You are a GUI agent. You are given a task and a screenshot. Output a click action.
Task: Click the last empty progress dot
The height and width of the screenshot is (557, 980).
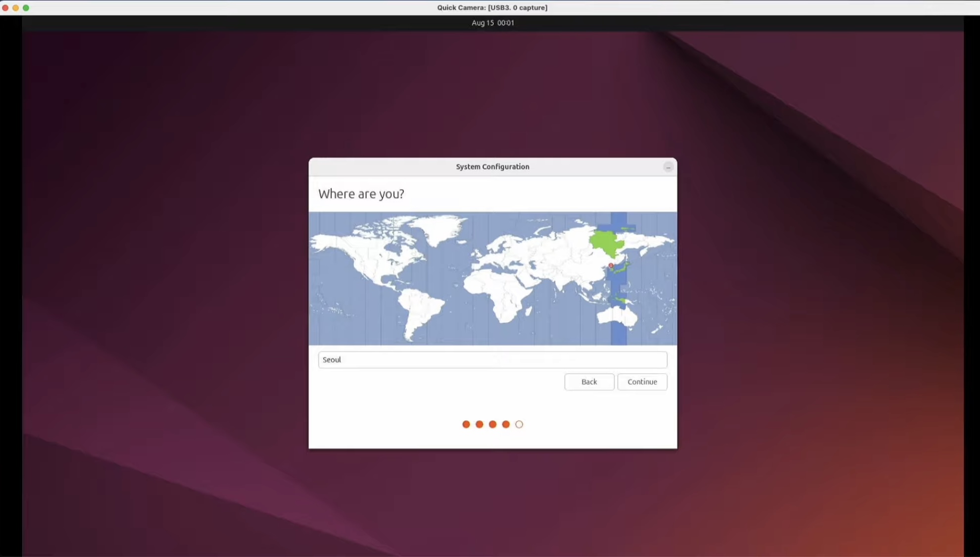point(519,424)
